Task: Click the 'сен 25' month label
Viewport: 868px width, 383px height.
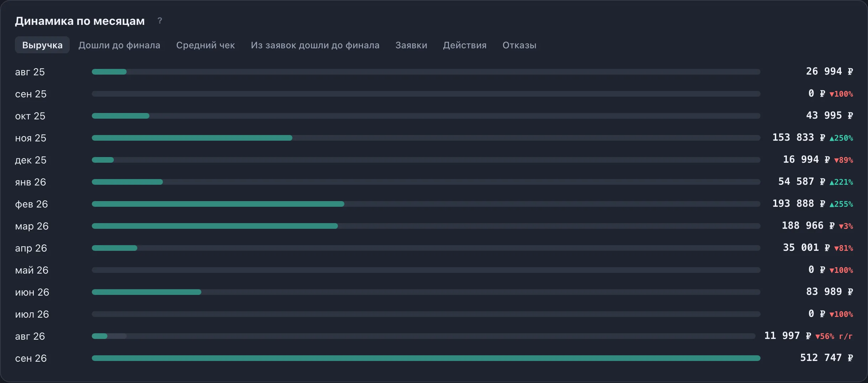Action: pos(31,94)
